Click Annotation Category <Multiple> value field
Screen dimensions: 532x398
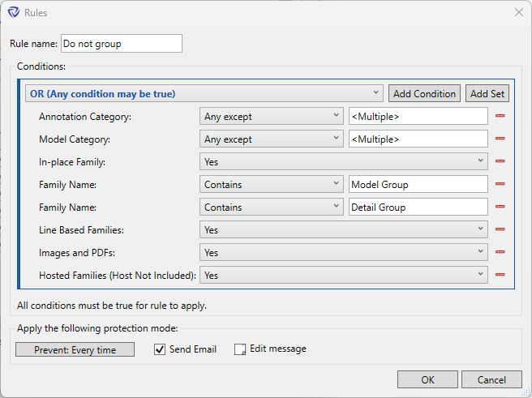click(418, 116)
